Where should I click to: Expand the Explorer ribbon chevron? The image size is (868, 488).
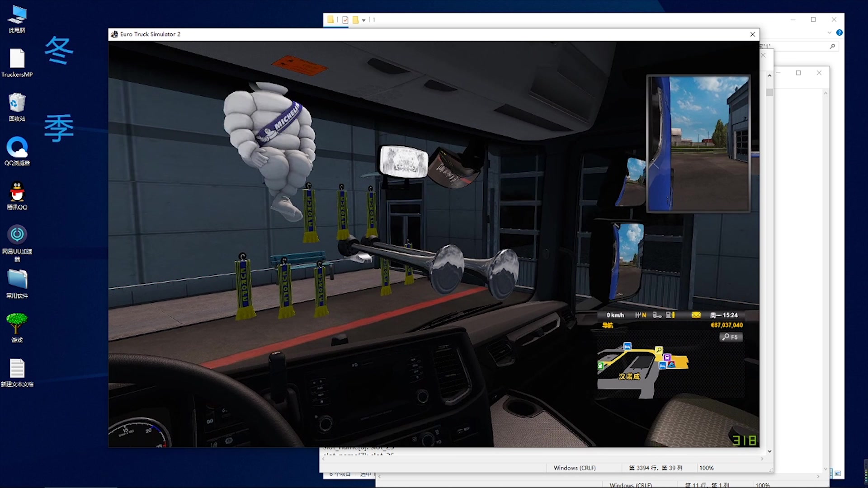830,33
